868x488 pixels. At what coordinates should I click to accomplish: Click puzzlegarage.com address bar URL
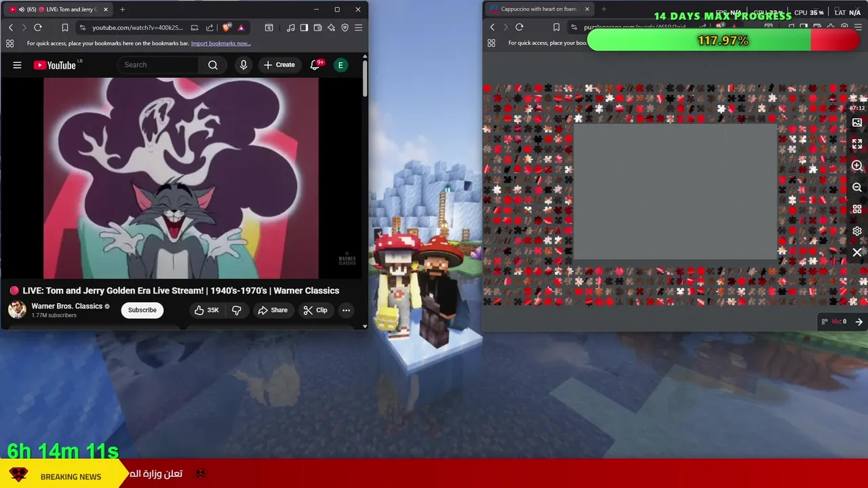tap(635, 27)
